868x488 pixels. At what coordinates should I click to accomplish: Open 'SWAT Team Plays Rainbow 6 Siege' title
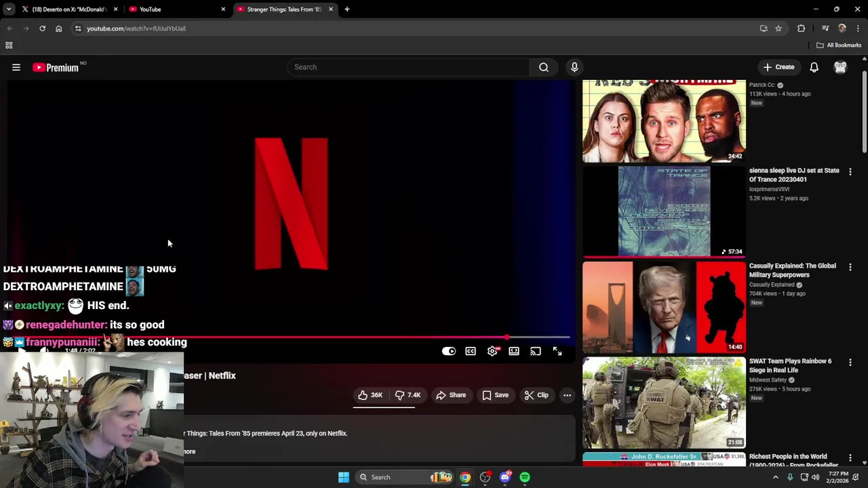coord(790,365)
